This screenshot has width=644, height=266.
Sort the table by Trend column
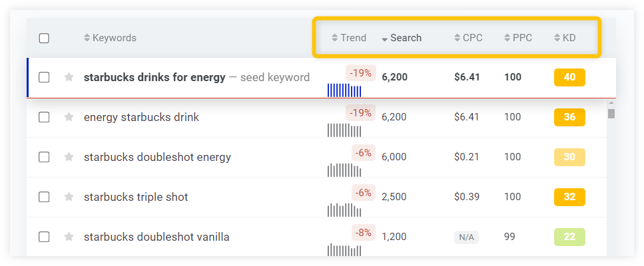click(x=349, y=38)
